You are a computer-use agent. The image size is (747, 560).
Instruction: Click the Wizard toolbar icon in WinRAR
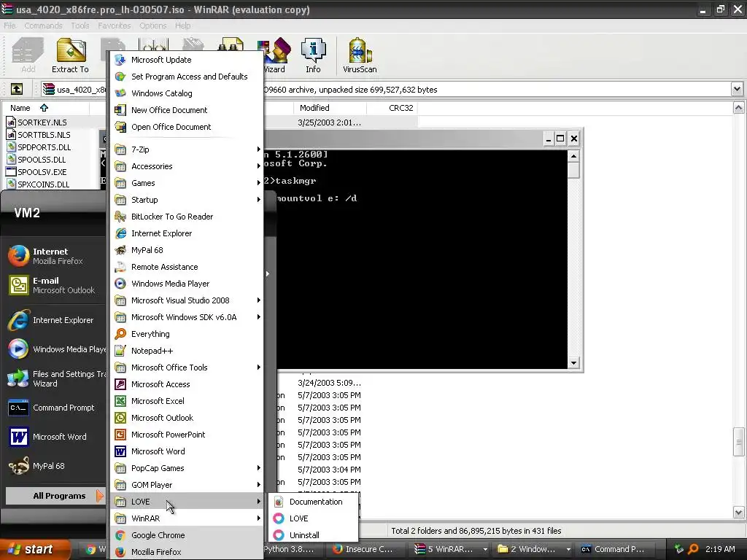click(x=275, y=55)
